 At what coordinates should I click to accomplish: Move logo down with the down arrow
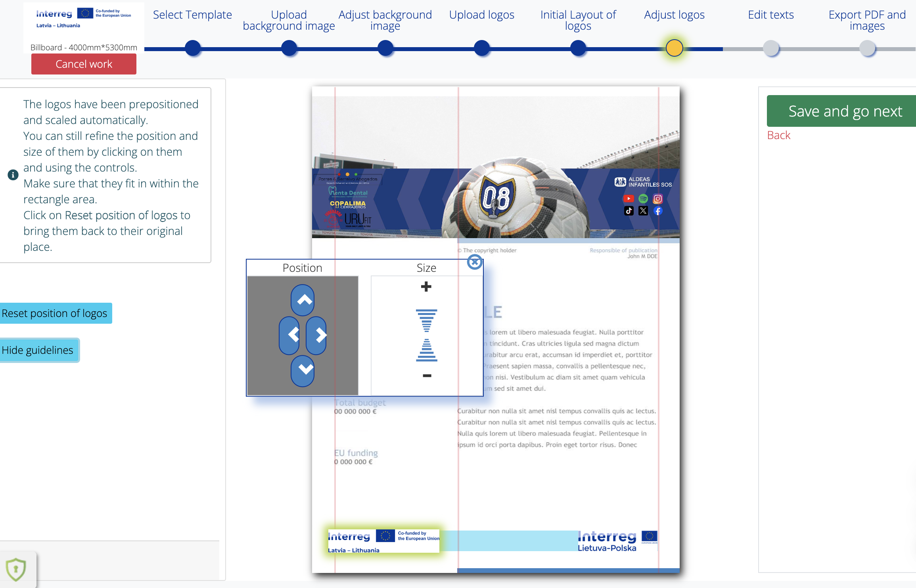coord(303,370)
